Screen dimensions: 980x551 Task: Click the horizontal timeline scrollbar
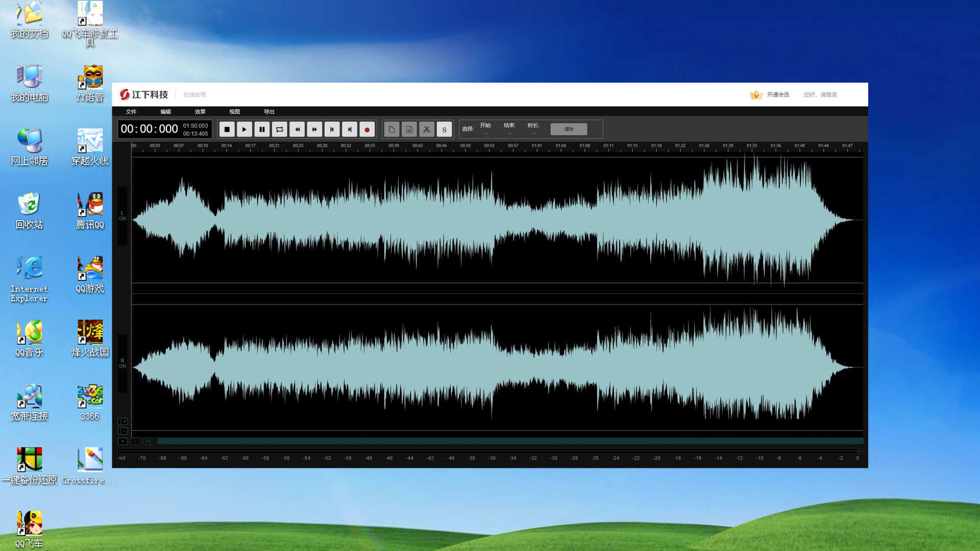tap(510, 441)
